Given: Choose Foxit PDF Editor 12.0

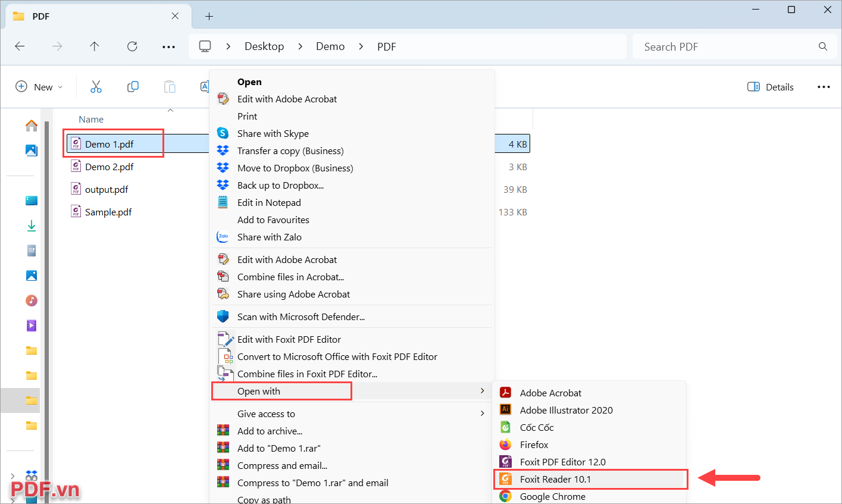Looking at the screenshot, I should tap(589, 462).
